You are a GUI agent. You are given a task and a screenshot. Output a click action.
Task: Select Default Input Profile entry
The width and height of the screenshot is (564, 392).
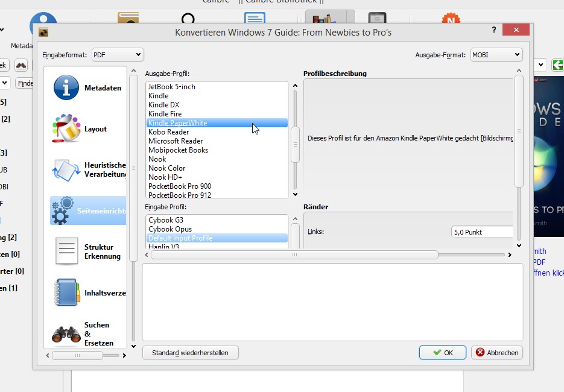pyautogui.click(x=217, y=238)
